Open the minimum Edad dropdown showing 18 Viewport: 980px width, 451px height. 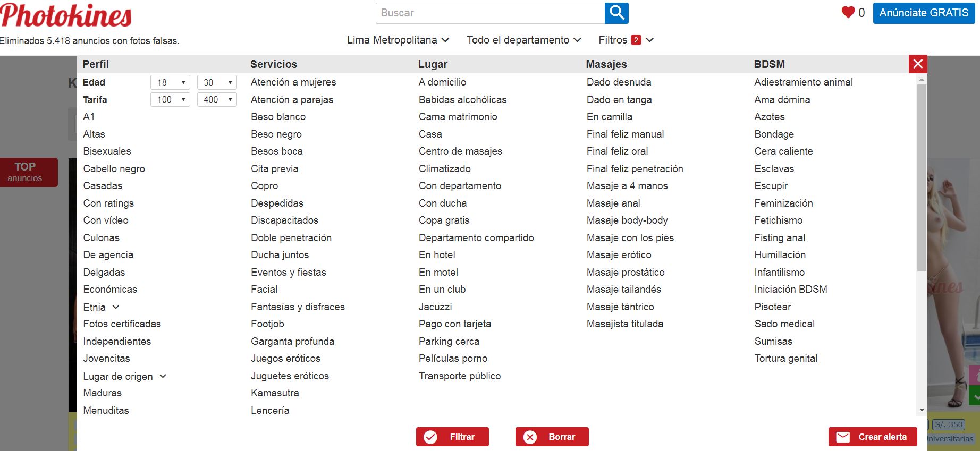170,82
